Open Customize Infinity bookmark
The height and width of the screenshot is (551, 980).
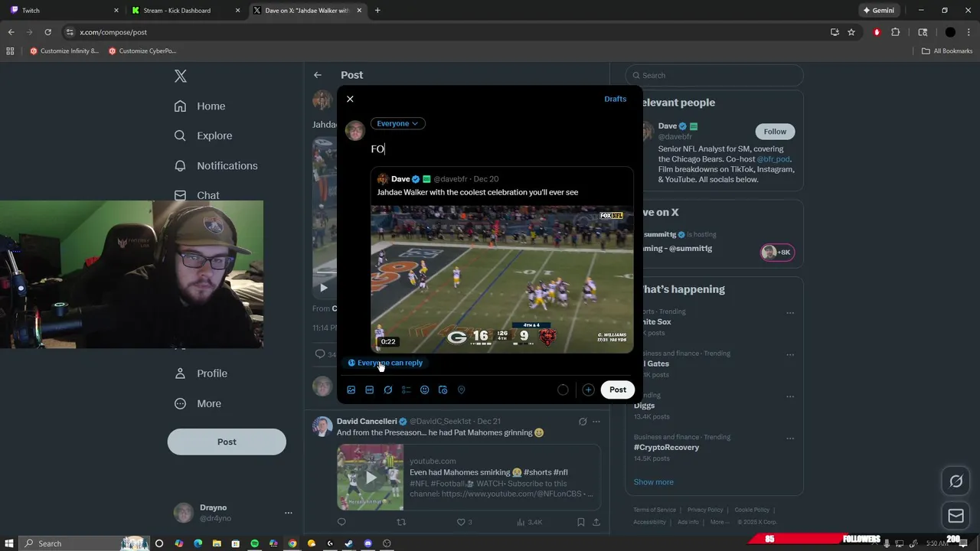(64, 51)
